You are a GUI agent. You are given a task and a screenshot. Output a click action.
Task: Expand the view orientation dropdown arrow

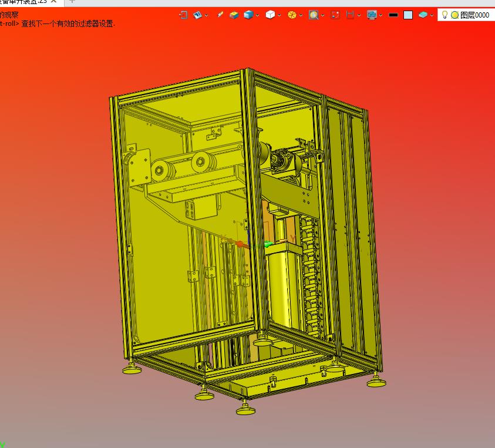coord(207,15)
